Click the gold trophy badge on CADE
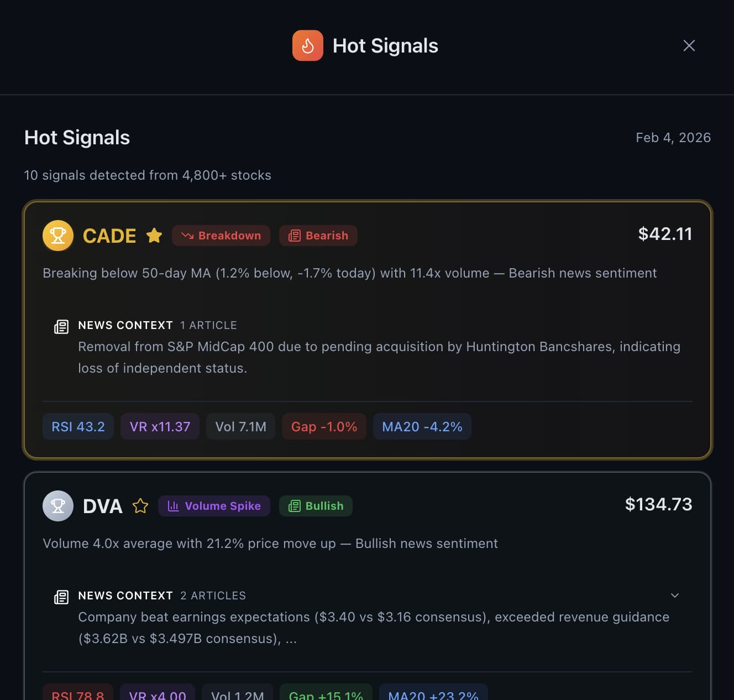This screenshot has width=734, height=700. pyautogui.click(x=58, y=236)
